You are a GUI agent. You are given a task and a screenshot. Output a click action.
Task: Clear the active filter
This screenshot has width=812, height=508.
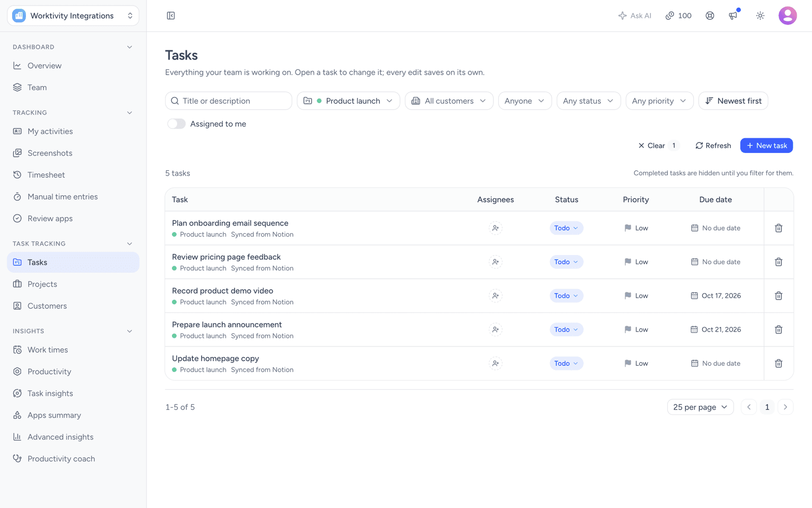click(x=658, y=146)
